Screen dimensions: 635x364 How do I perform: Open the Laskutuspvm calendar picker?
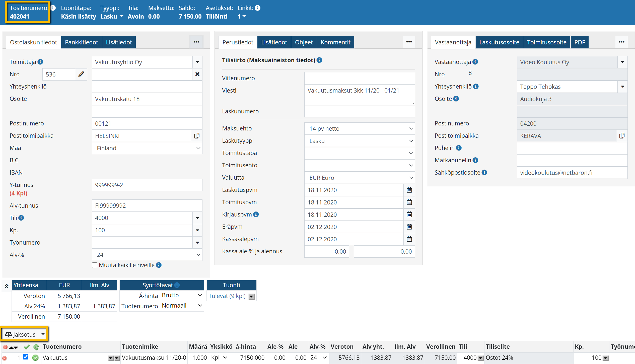click(409, 190)
